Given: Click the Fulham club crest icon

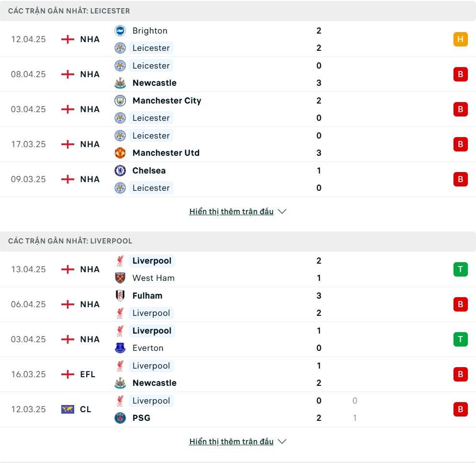Looking at the screenshot, I should [x=120, y=296].
